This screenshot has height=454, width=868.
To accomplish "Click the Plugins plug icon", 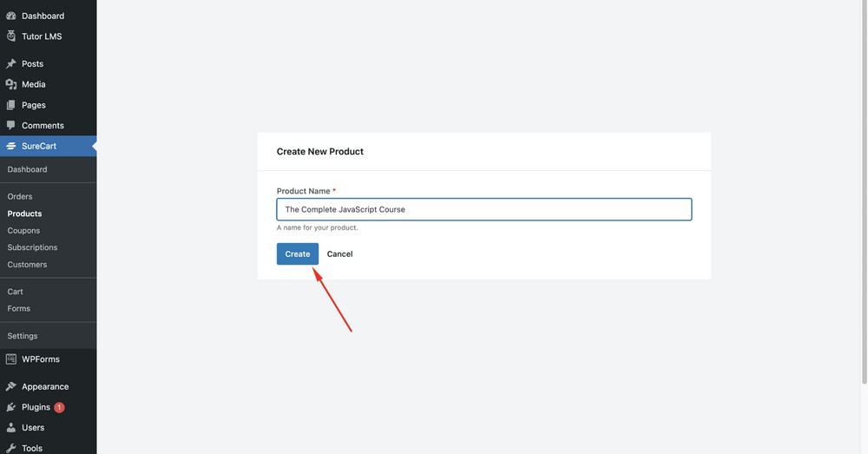I will tap(11, 407).
